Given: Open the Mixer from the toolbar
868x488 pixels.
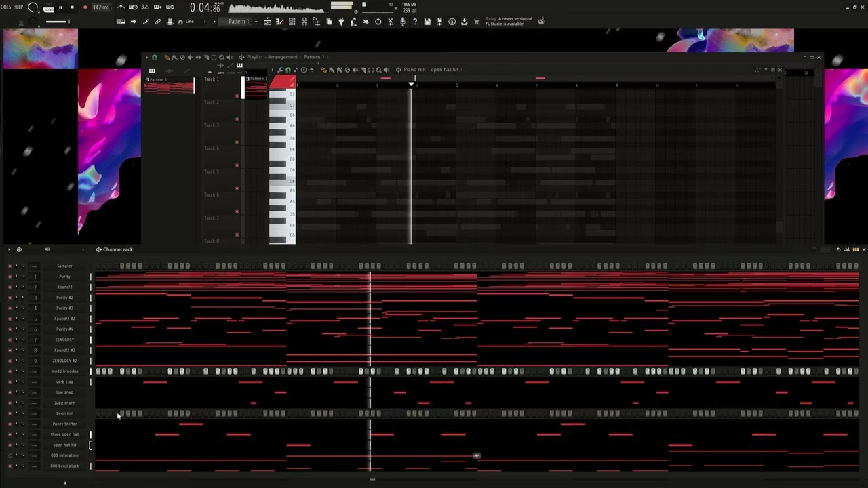Looking at the screenshot, I should (x=304, y=22).
